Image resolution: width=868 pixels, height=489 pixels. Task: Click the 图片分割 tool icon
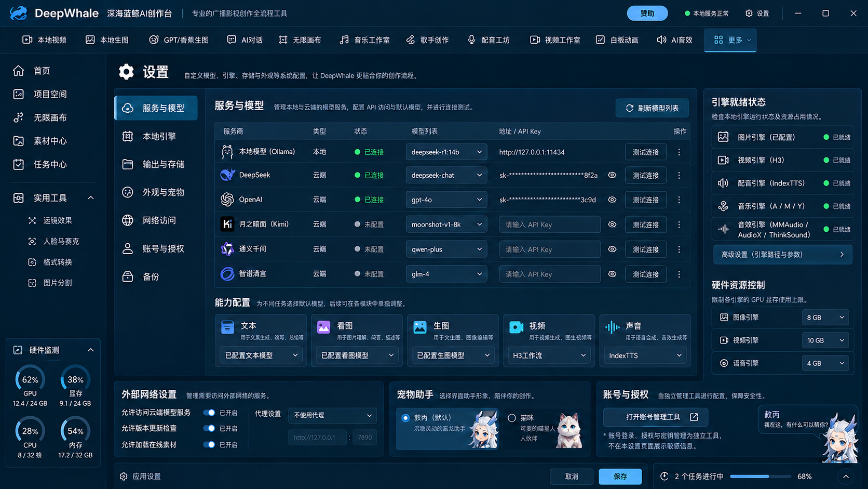pyautogui.click(x=32, y=283)
